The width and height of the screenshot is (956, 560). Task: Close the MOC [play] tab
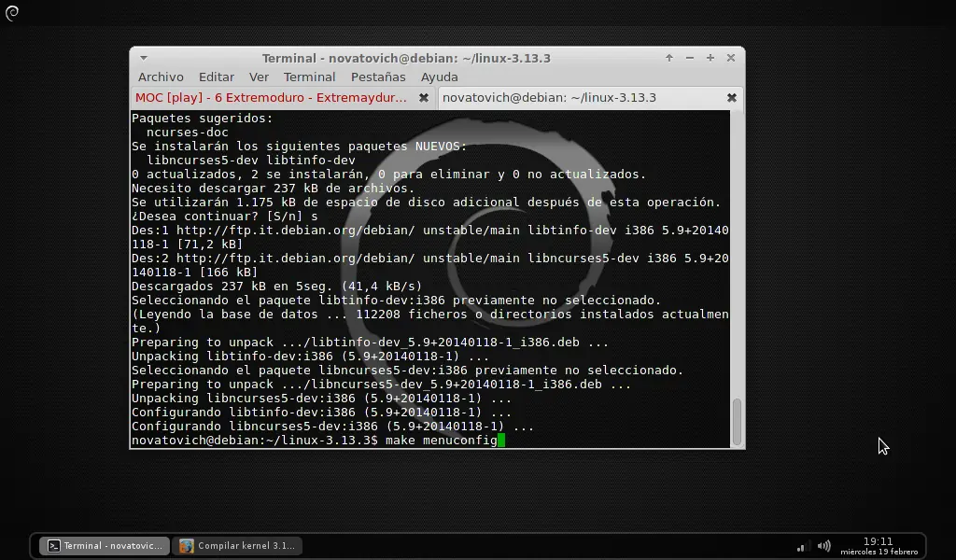[424, 97]
